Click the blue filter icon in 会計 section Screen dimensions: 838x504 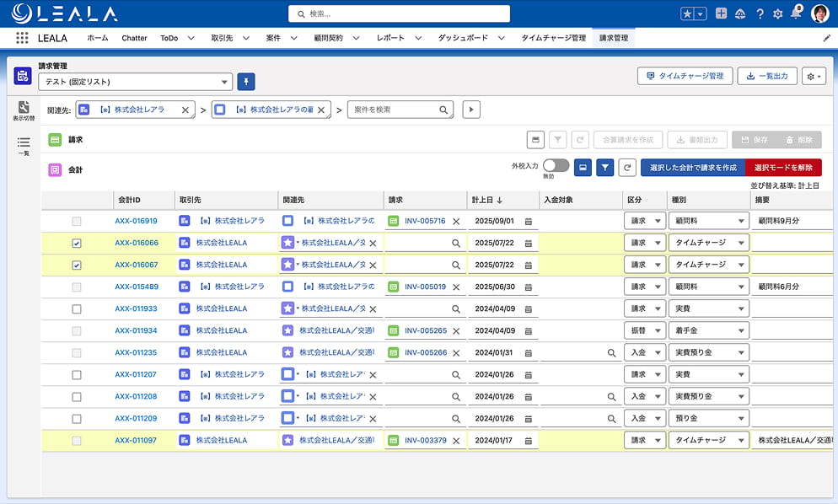pos(604,168)
